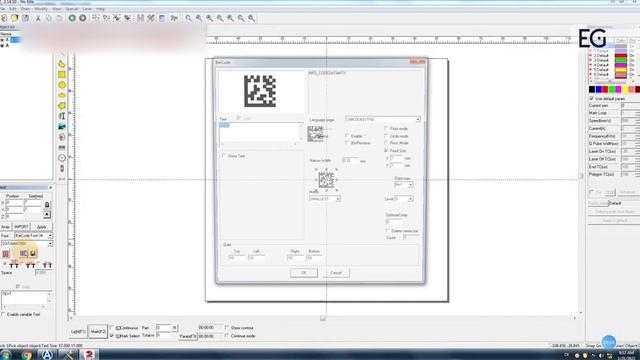Click the red barcode settings icon
The width and height of the screenshot is (640, 360).
tap(6, 253)
